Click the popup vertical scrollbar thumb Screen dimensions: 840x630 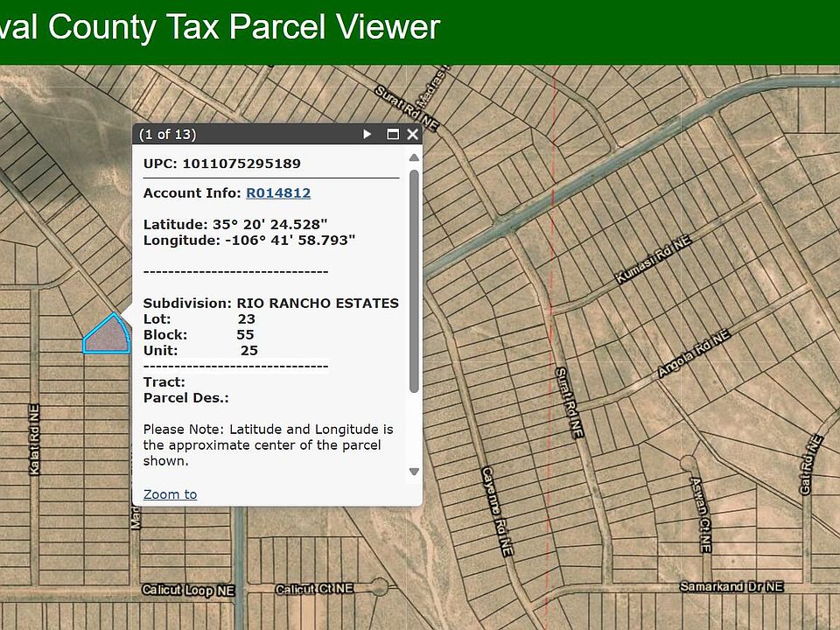click(x=414, y=281)
